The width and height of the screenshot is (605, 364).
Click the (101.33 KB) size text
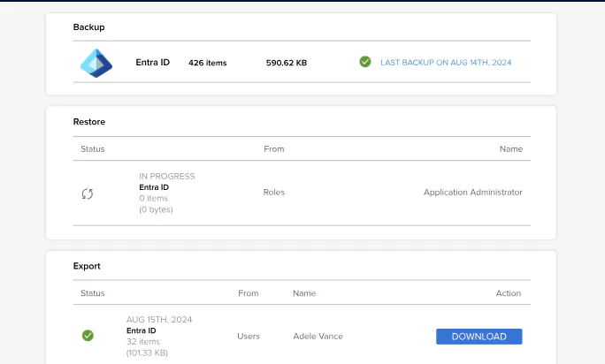[147, 353]
